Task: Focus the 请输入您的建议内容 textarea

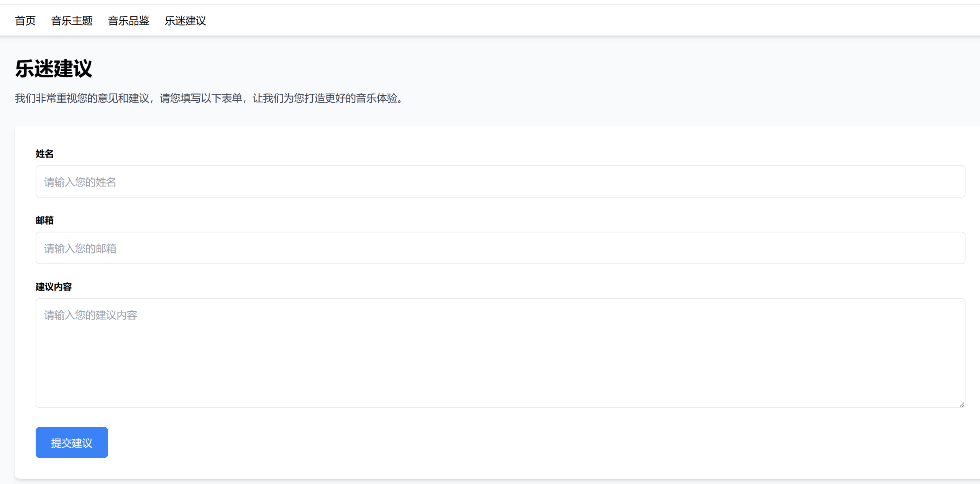Action: [500, 345]
